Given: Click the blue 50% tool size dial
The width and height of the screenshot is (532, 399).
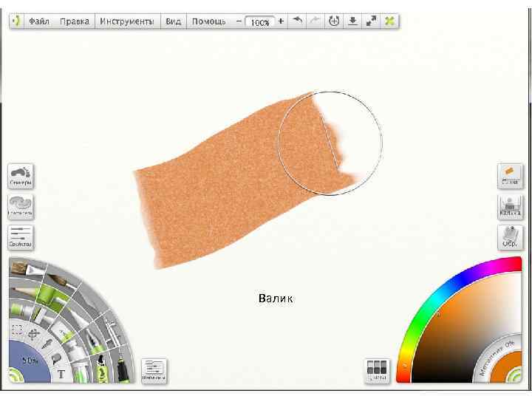Looking at the screenshot, I should coord(29,361).
